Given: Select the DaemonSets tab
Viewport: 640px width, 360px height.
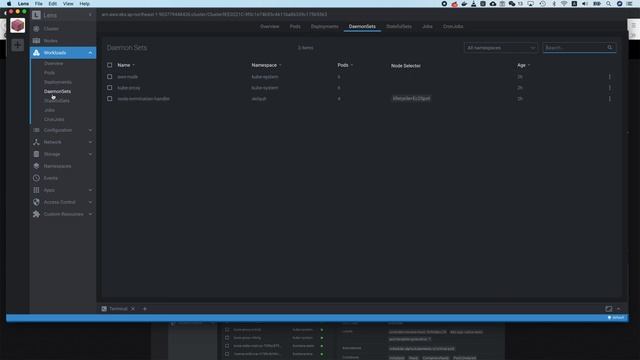Looking at the screenshot, I should coord(362,27).
